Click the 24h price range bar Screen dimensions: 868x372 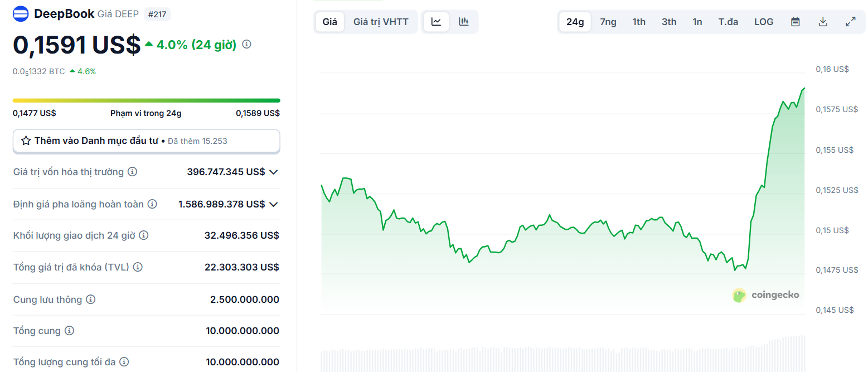click(x=147, y=100)
